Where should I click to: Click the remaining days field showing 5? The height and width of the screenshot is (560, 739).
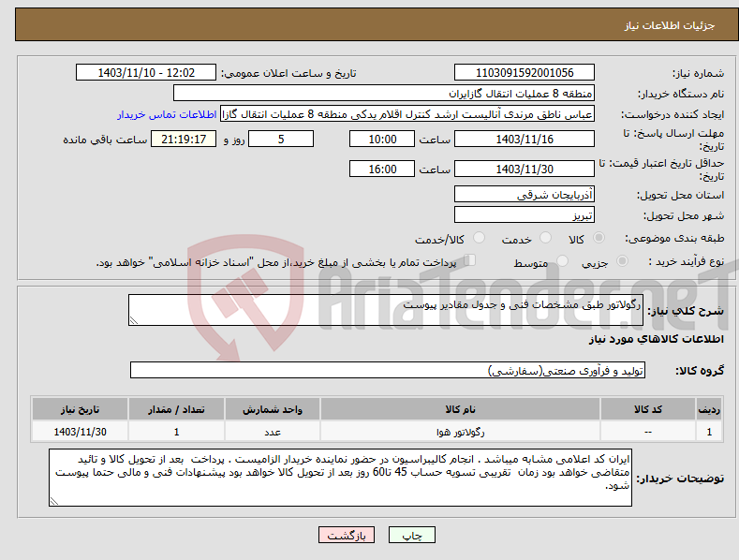(x=281, y=139)
